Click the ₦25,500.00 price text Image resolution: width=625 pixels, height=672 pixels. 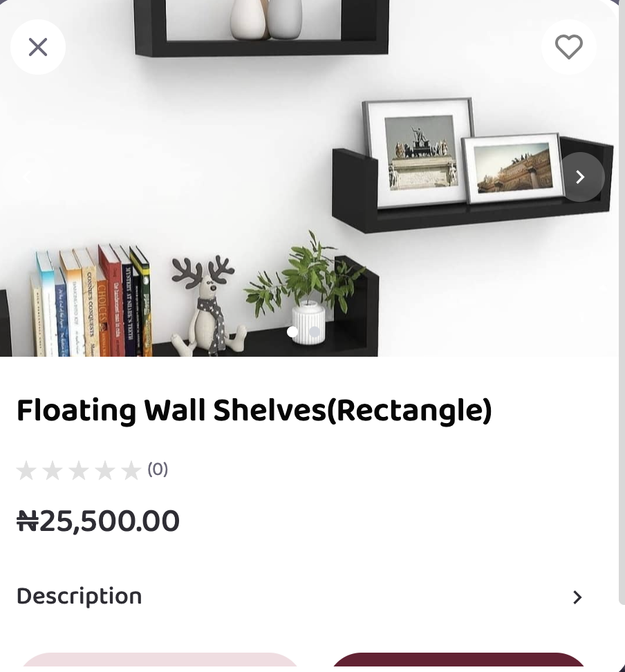pos(97,521)
